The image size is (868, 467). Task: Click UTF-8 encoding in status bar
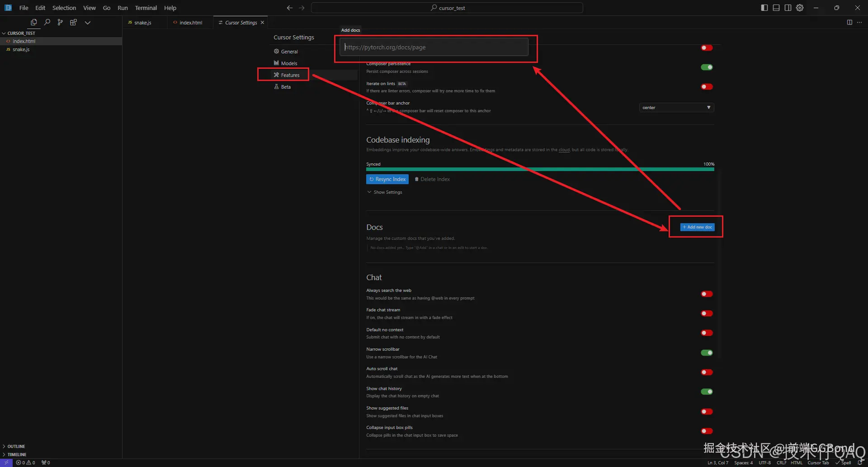pyautogui.click(x=765, y=462)
